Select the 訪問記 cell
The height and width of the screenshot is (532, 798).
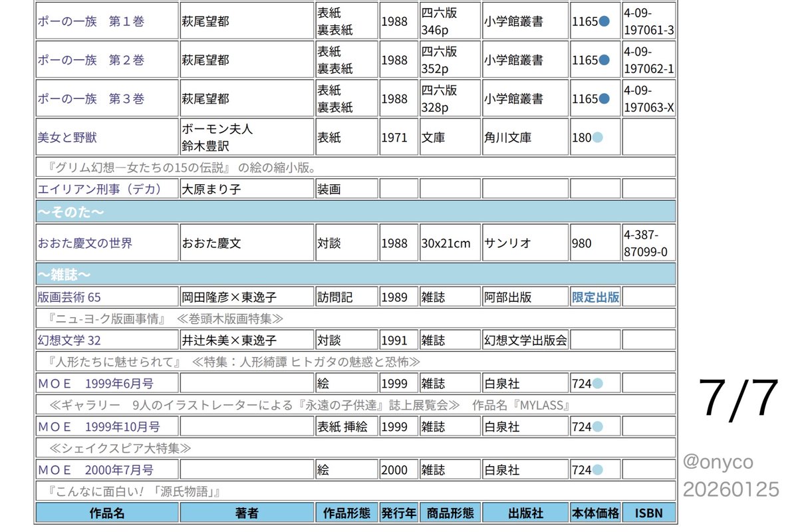click(346, 297)
